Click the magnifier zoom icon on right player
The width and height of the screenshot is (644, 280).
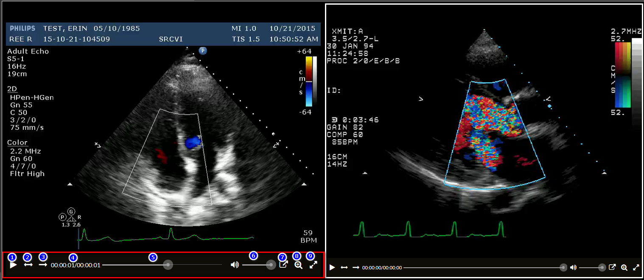point(624,268)
